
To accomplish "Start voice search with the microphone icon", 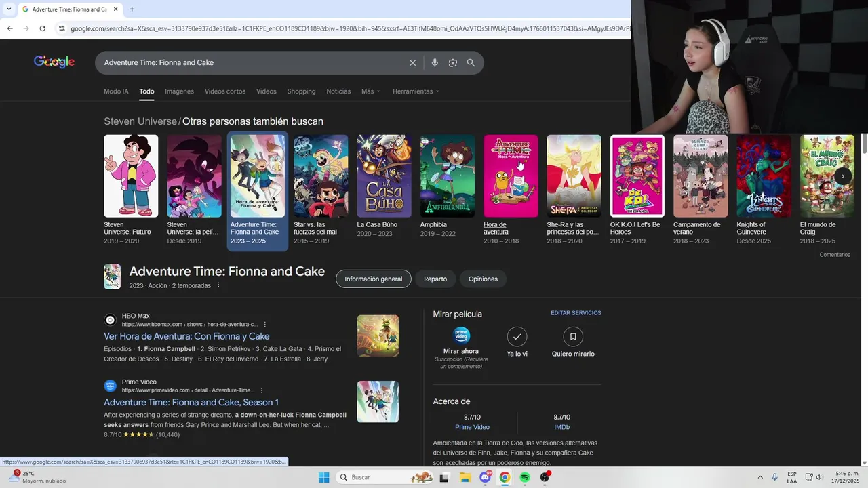I will pyautogui.click(x=435, y=62).
